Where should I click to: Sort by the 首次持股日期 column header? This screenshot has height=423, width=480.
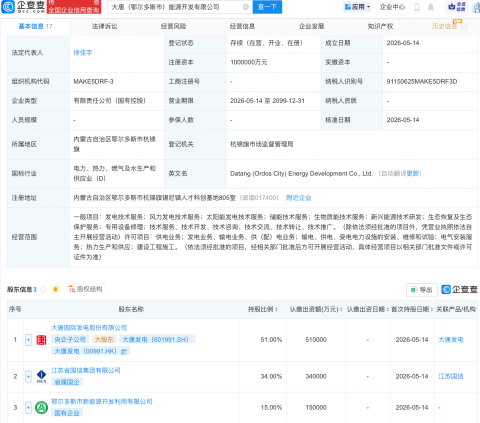coord(412,309)
